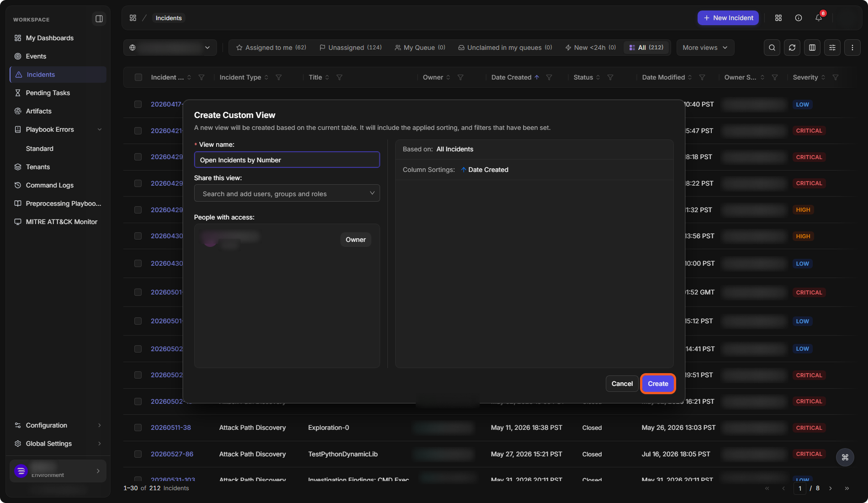
Task: Tick the checkbox for incident 20260421
Action: pyautogui.click(x=138, y=131)
